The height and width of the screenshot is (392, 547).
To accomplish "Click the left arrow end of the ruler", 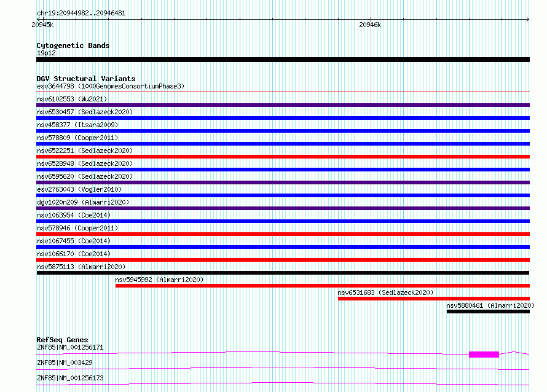I will (x=38, y=19).
